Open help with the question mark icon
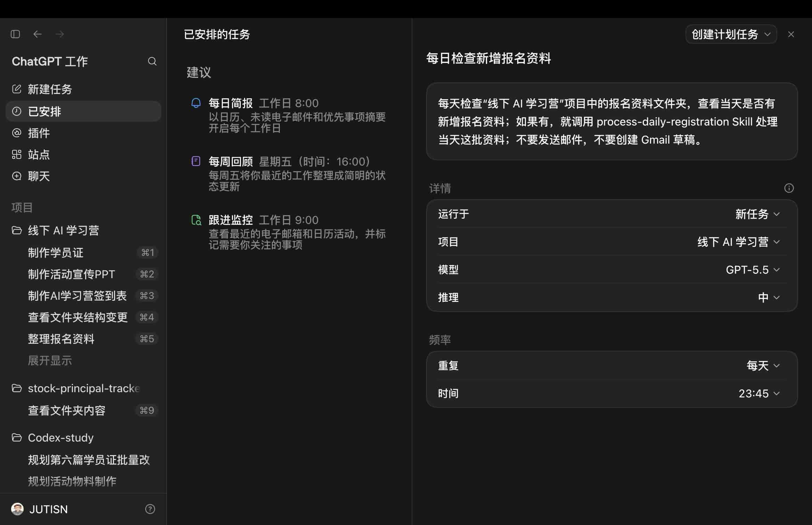812x525 pixels. point(150,509)
